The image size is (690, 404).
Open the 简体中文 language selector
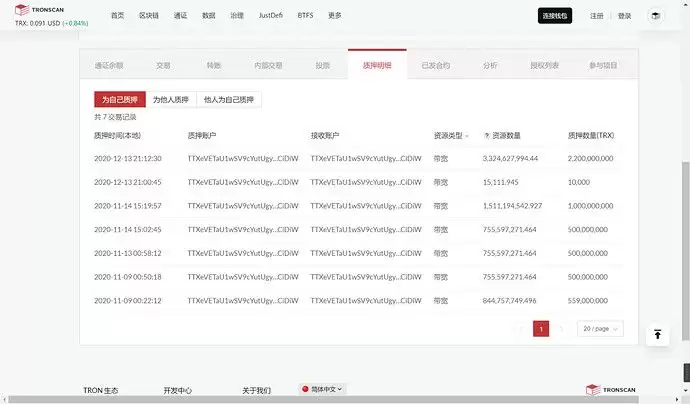point(322,389)
